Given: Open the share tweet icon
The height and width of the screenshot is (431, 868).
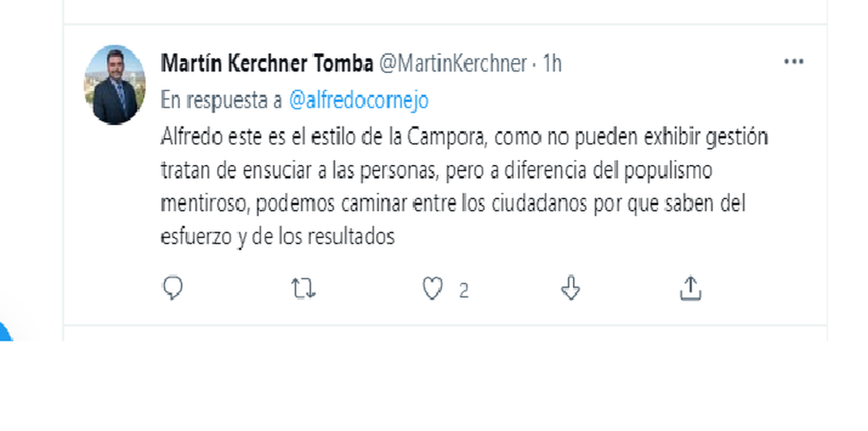Looking at the screenshot, I should [690, 289].
